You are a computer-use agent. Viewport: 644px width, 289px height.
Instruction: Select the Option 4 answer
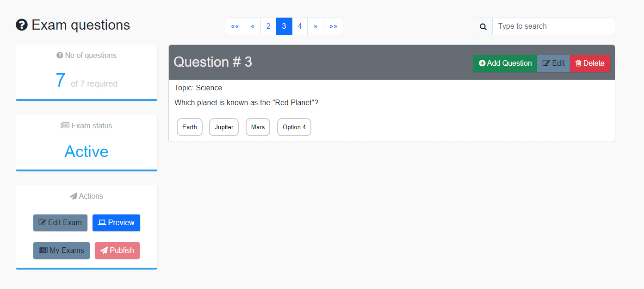click(x=294, y=127)
